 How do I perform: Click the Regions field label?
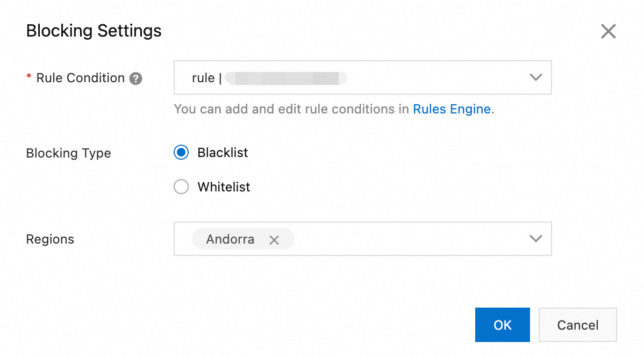tap(50, 239)
